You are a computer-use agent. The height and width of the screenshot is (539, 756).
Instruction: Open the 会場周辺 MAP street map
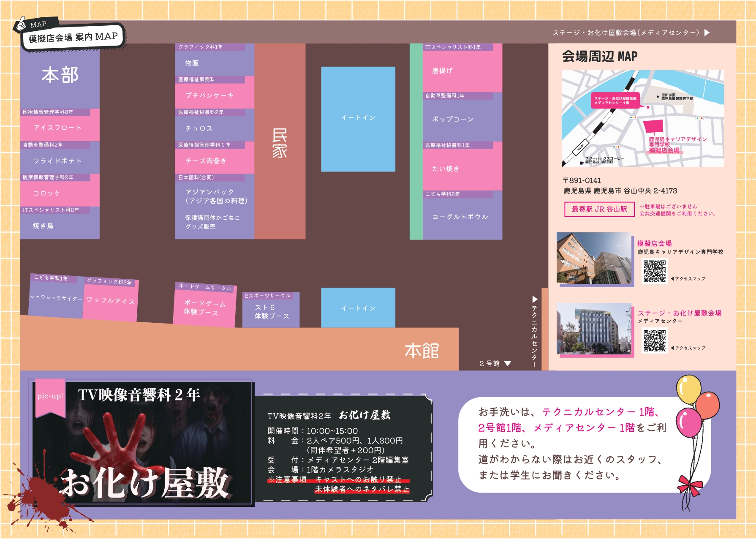(x=642, y=118)
